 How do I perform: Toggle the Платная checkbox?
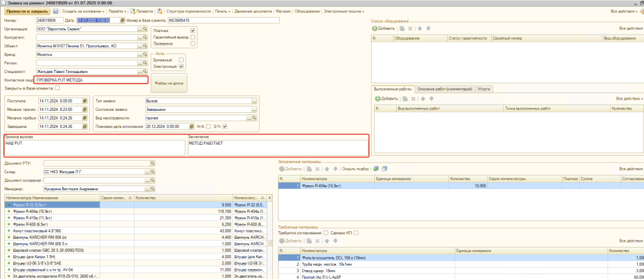point(193,30)
